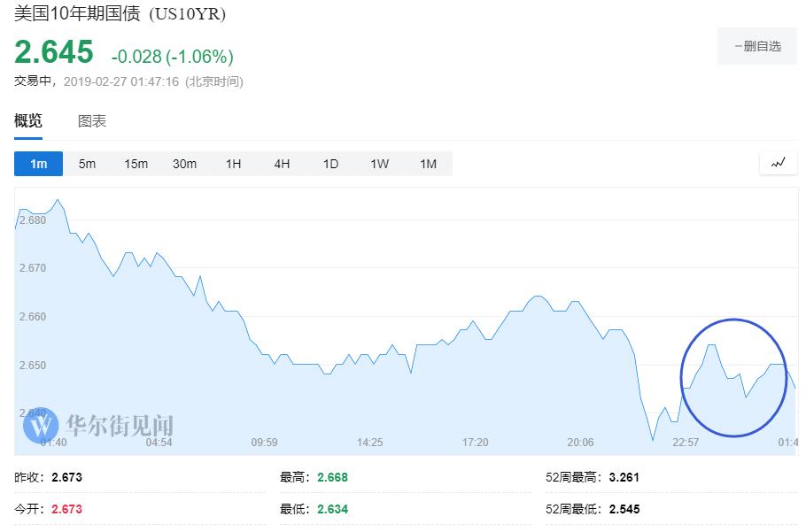The height and width of the screenshot is (532, 806).
Task: Set chart interval to 1M
Action: tap(428, 164)
